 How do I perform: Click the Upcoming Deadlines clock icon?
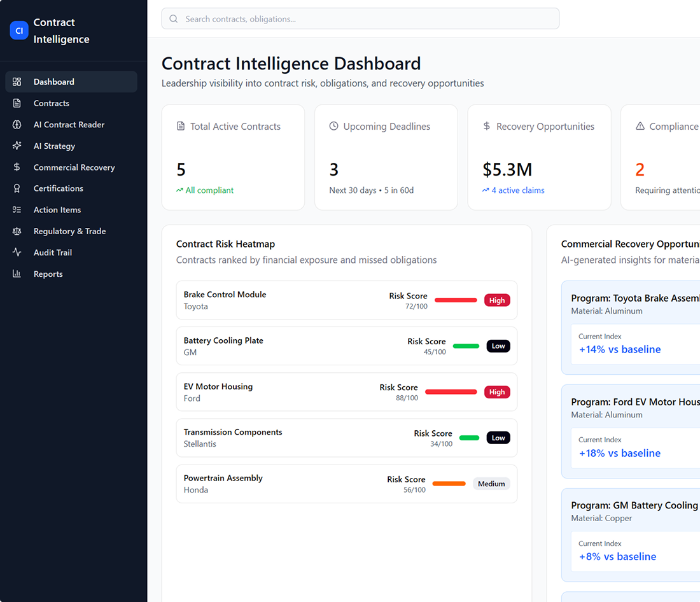click(334, 126)
